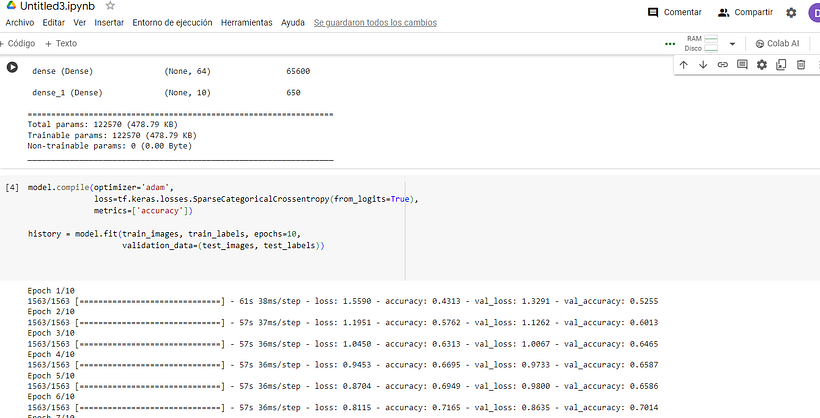Expand the runtime connection dropdown arrow
The image size is (820, 418).
point(732,44)
